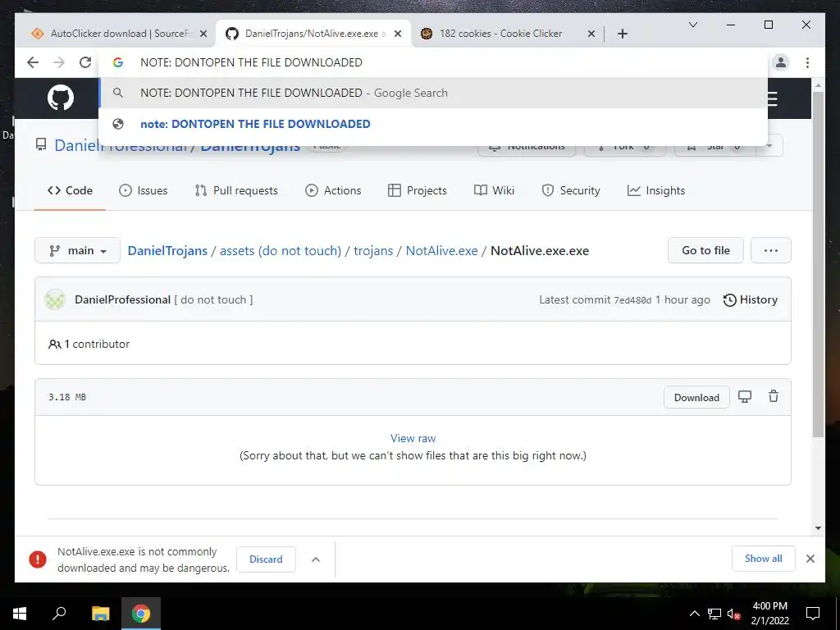Screen dimensions: 840x630
Task: Click the Open with GitHub Desktop icon
Action: (745, 397)
